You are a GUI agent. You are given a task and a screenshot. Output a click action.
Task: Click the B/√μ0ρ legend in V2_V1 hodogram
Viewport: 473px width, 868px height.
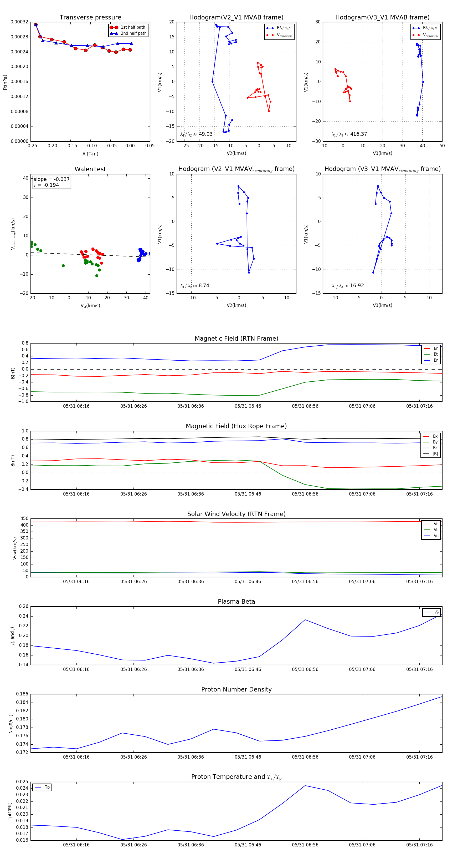[x=279, y=28]
